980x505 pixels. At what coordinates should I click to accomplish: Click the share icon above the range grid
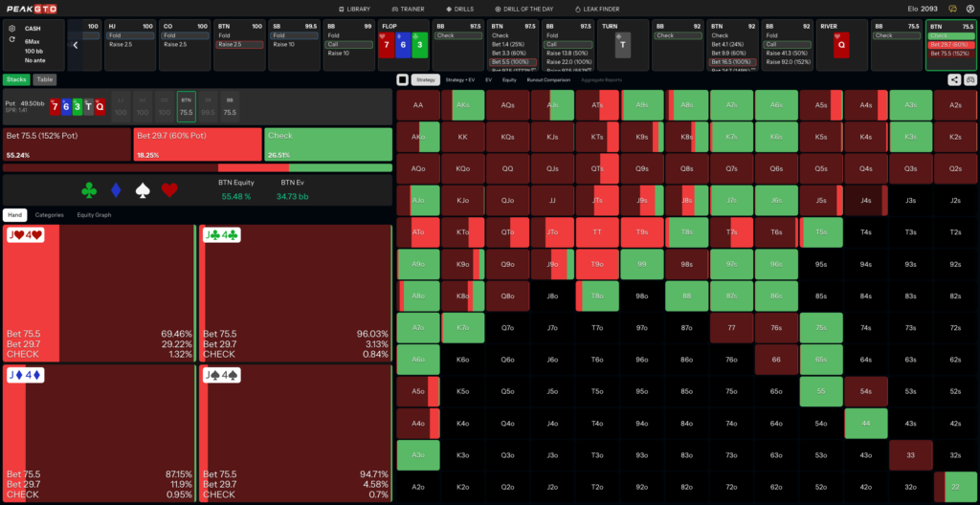(954, 79)
